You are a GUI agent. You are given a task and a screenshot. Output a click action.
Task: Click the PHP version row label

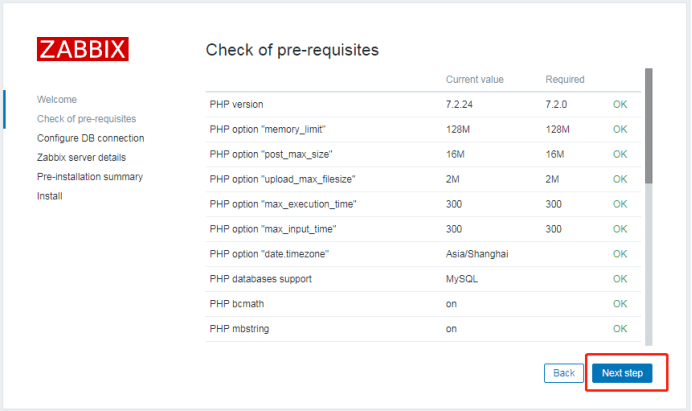click(236, 104)
